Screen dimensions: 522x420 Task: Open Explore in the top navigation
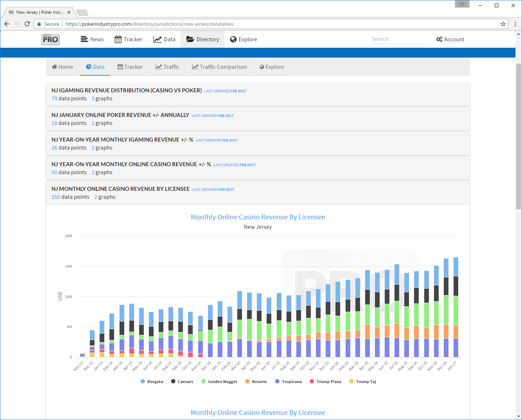click(x=243, y=39)
